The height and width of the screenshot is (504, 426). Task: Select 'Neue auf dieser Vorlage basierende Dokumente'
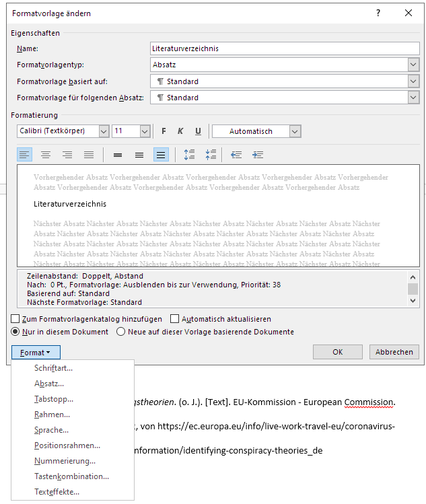point(121,332)
